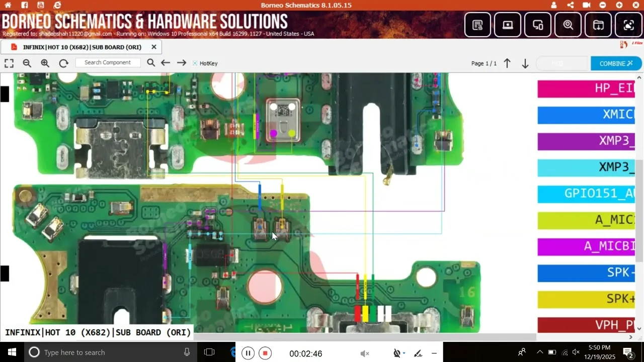The width and height of the screenshot is (644, 362).
Task: Minimize the recorder bar with dash button
Action: (x=434, y=353)
